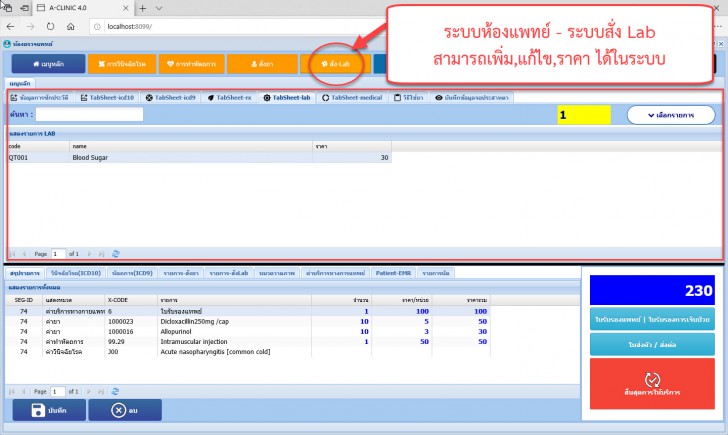Open the medicine-order list bottom tab
The image size is (728, 435).
tap(181, 273)
